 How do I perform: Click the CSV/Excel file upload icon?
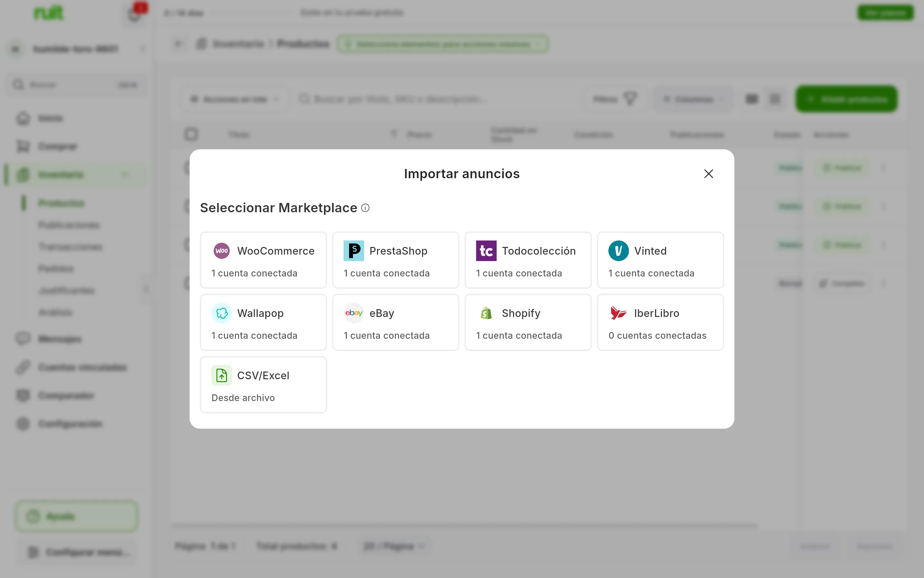point(222,375)
